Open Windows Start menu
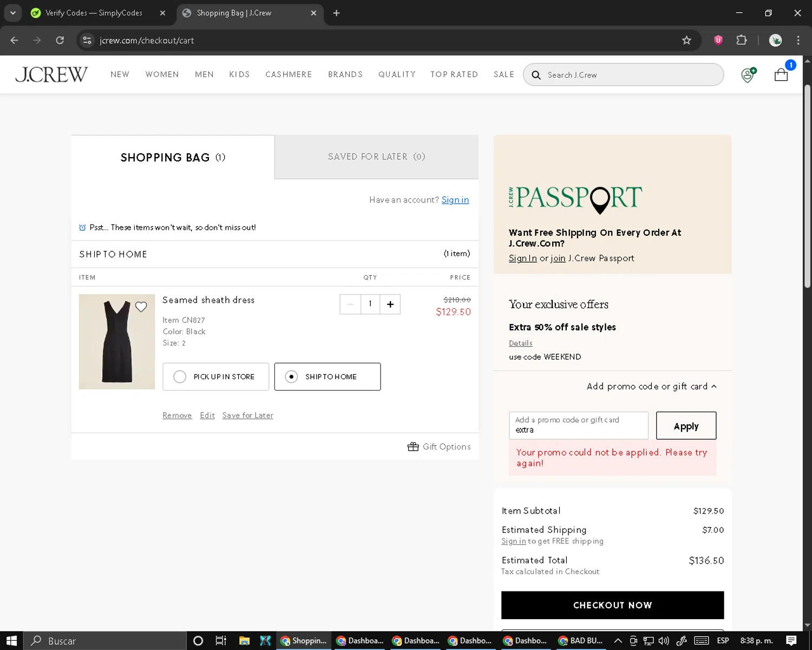The height and width of the screenshot is (650, 812). [x=11, y=641]
